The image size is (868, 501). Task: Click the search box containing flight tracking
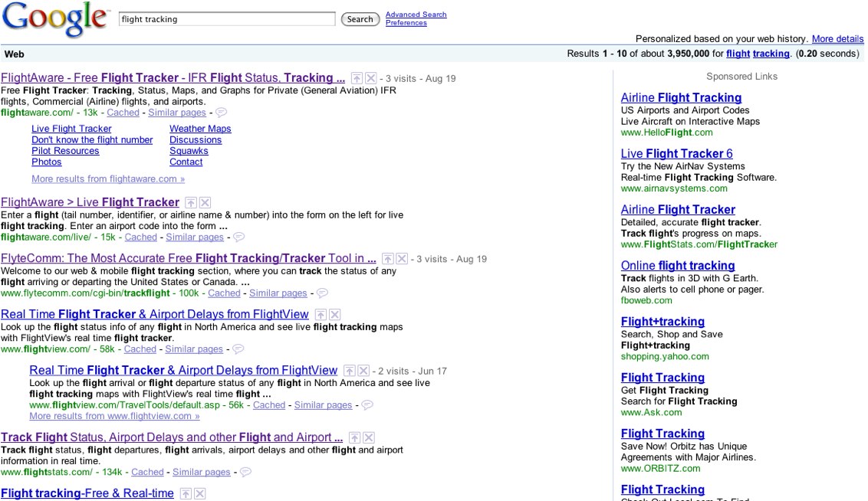[227, 19]
